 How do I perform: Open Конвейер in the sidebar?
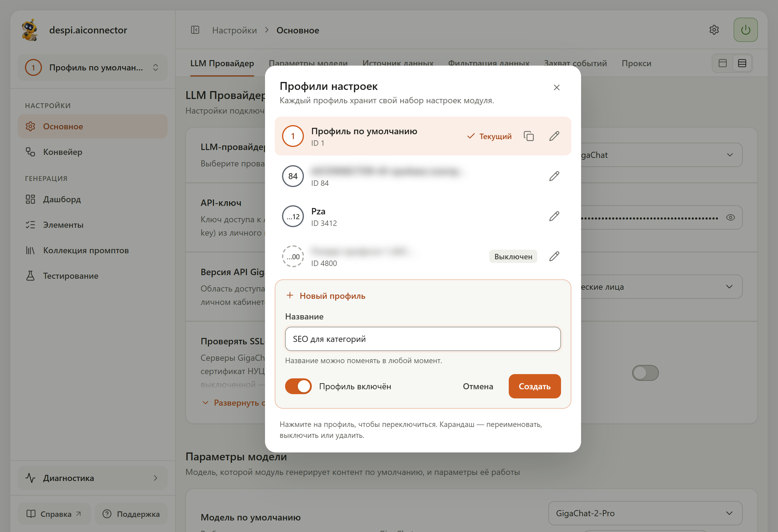(93, 152)
